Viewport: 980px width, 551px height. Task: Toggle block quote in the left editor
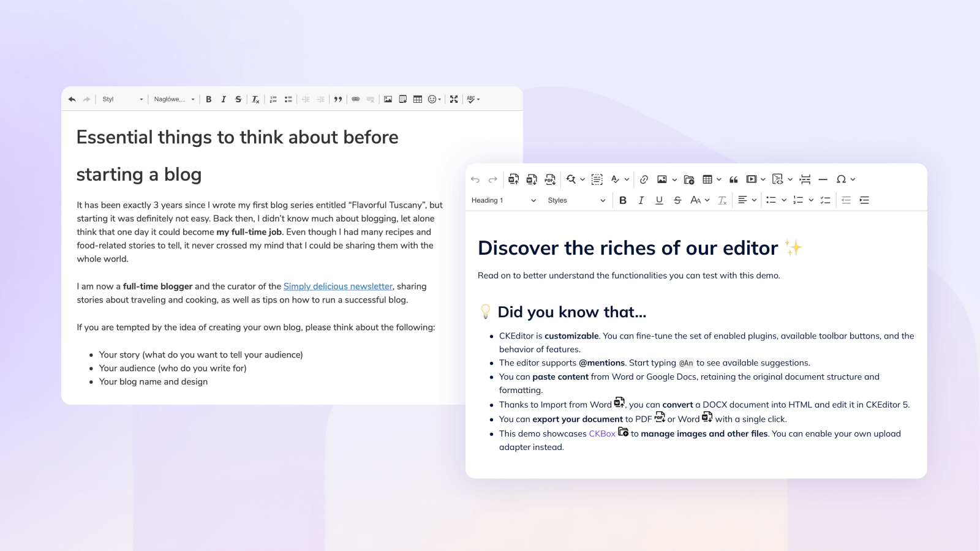(x=338, y=99)
